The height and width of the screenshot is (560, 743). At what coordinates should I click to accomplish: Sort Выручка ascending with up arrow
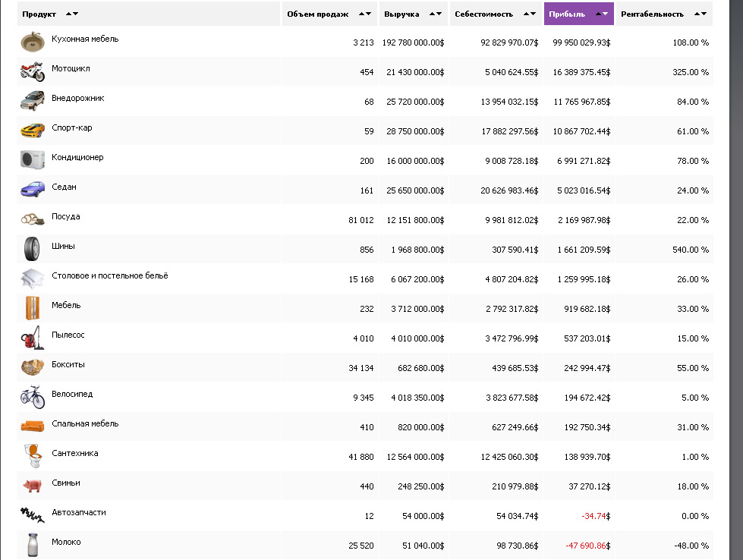430,14
